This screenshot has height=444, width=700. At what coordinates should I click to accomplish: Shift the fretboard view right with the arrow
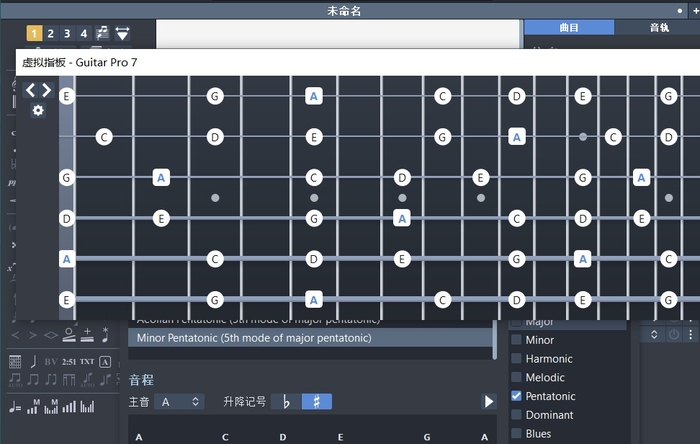(x=45, y=90)
